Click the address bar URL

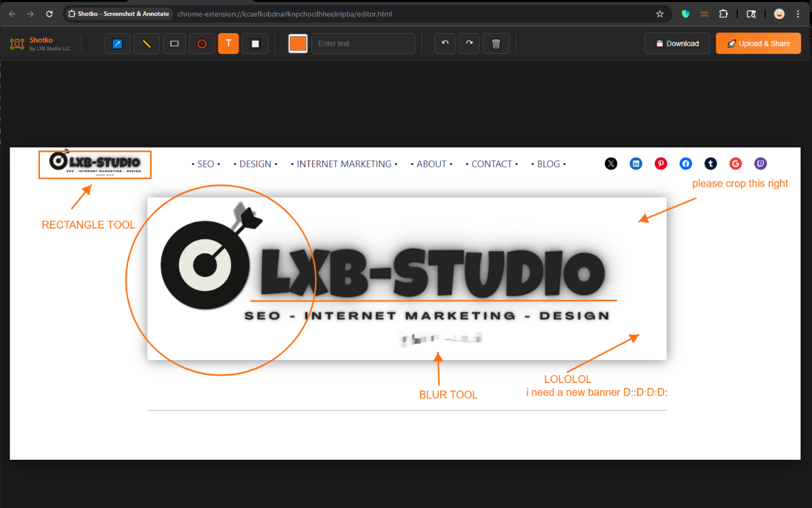[x=285, y=13]
